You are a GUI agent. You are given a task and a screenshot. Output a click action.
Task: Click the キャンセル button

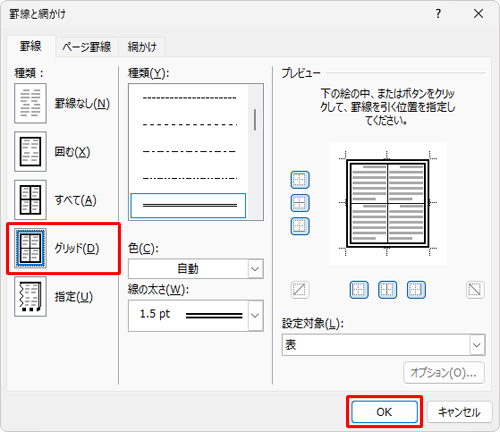[459, 412]
